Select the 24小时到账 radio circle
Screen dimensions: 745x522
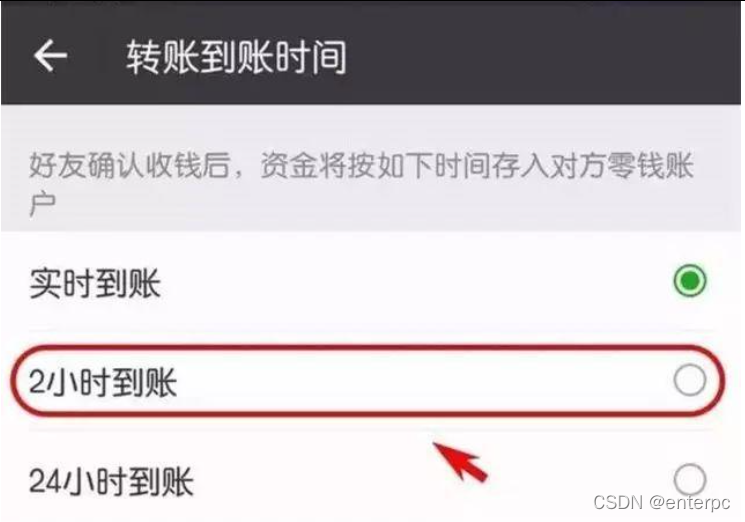click(x=689, y=480)
